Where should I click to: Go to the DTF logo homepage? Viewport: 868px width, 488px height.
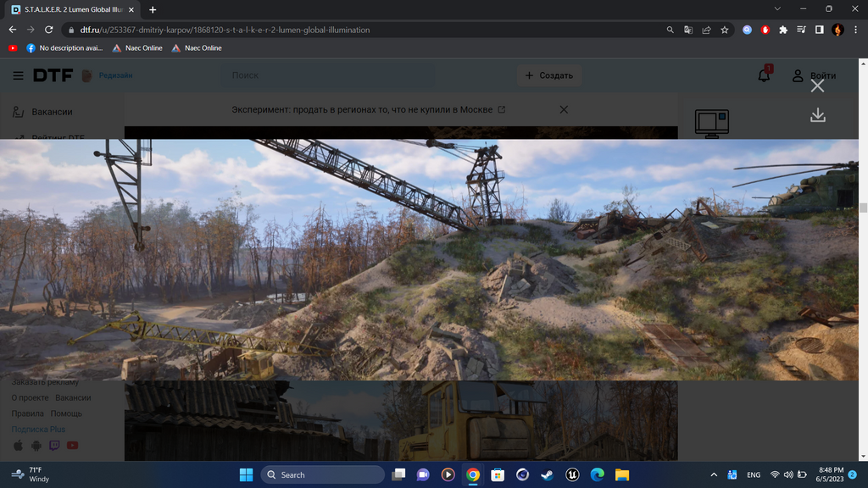click(53, 75)
